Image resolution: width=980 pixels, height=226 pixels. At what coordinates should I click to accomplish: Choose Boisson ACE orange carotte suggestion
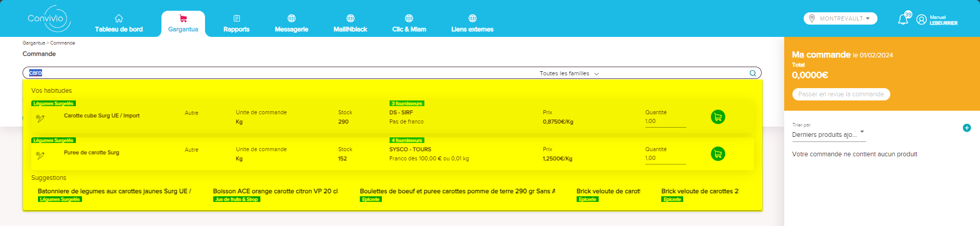click(275, 191)
